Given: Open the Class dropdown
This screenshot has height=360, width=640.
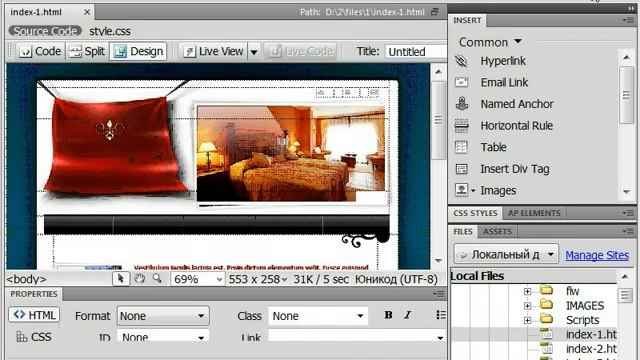Looking at the screenshot, I should 318,316.
